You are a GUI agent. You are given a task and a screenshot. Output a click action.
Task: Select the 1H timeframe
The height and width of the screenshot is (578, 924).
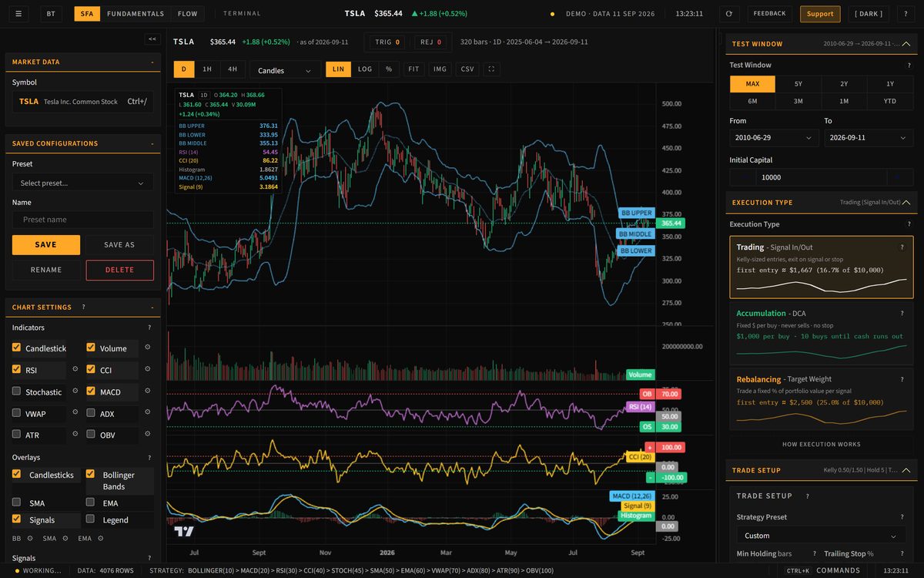[x=207, y=69]
